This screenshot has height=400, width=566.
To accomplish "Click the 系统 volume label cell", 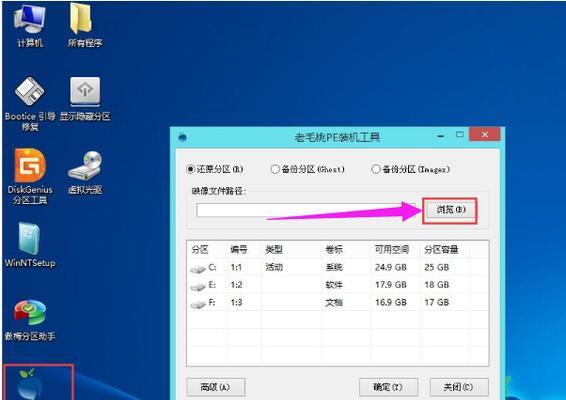I will [x=334, y=268].
